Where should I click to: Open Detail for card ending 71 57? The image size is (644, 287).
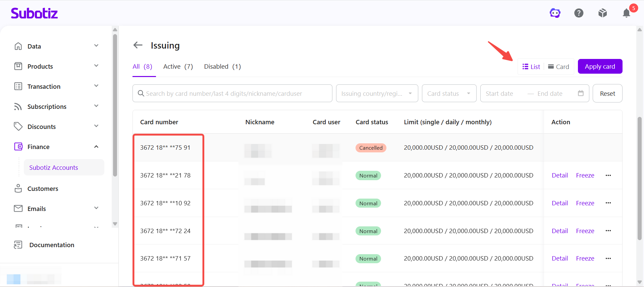click(560, 258)
